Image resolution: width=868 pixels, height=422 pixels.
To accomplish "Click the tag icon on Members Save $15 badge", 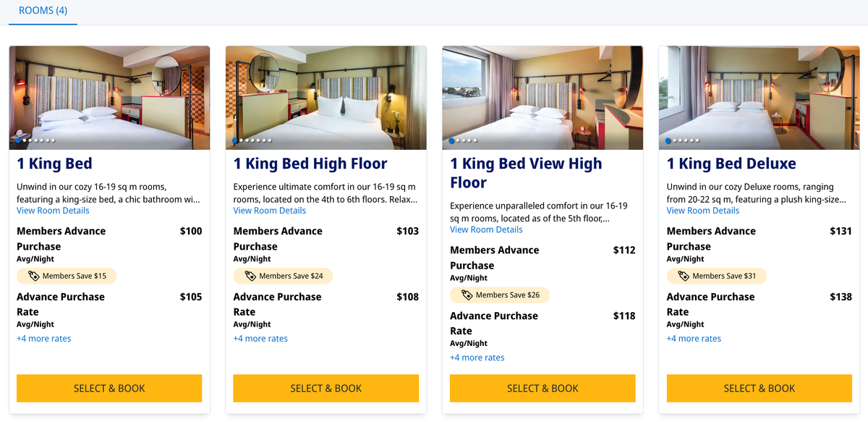I will click(35, 276).
